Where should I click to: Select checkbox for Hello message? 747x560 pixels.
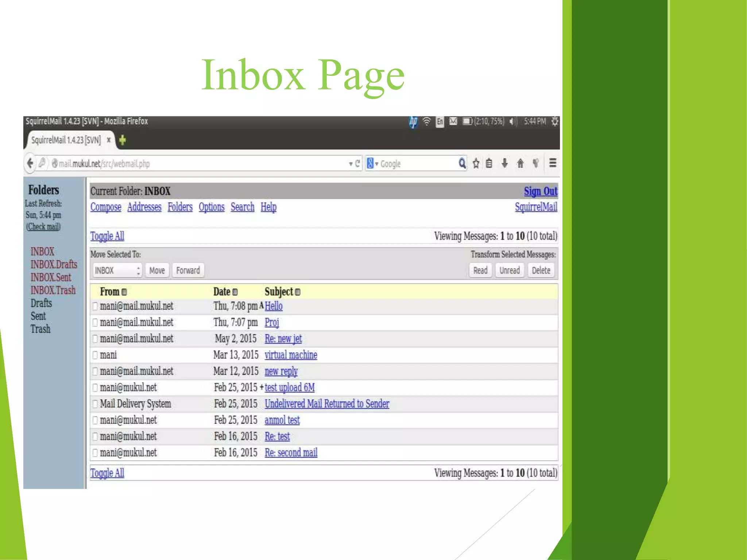coord(95,306)
